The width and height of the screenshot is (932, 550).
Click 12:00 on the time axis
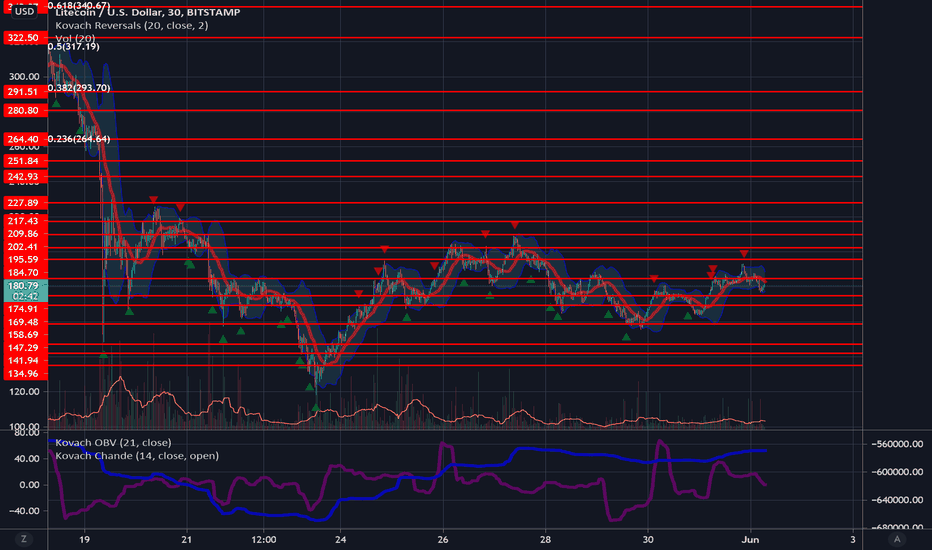tap(264, 539)
